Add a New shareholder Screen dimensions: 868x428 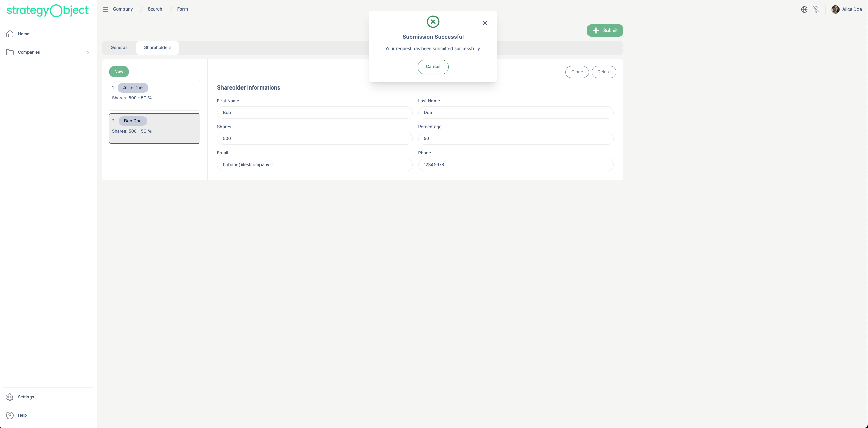pyautogui.click(x=119, y=72)
